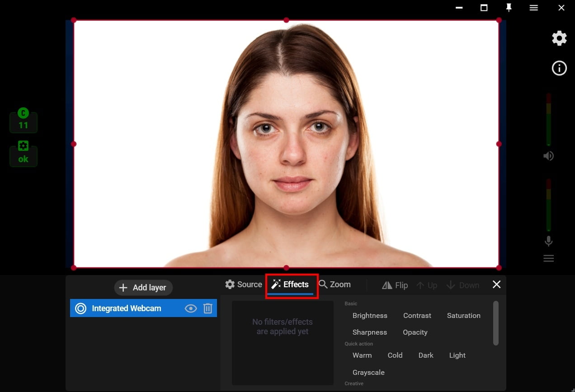Mute the microphone
This screenshot has width=575, height=392.
tap(548, 241)
